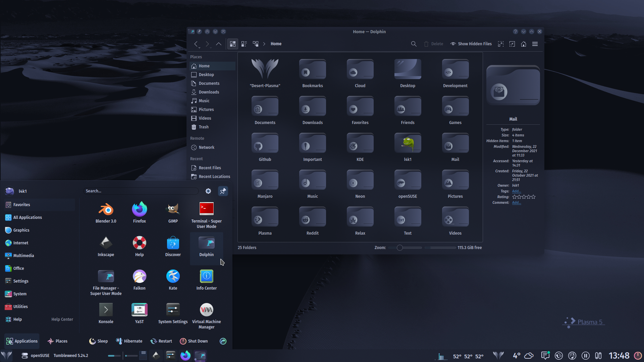Click the free space bar in status bar
644x362 pixels.
point(440,248)
